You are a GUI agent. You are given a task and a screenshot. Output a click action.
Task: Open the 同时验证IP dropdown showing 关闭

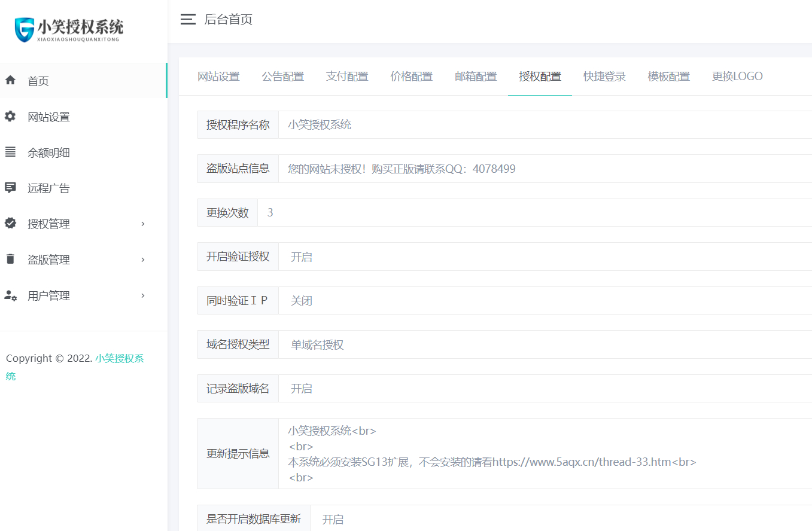tap(545, 300)
